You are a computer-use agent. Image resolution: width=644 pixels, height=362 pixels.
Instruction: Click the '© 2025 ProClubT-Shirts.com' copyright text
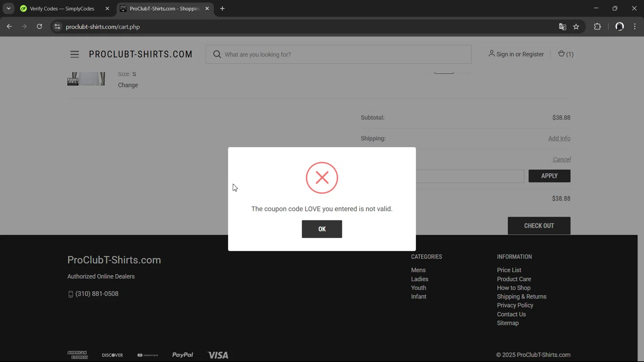click(x=533, y=355)
